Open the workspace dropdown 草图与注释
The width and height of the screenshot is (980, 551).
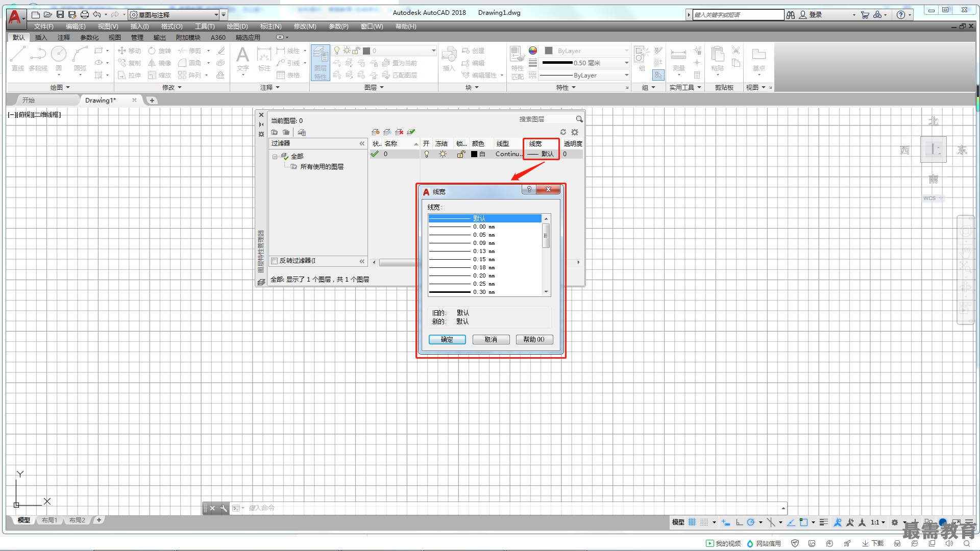174,15
